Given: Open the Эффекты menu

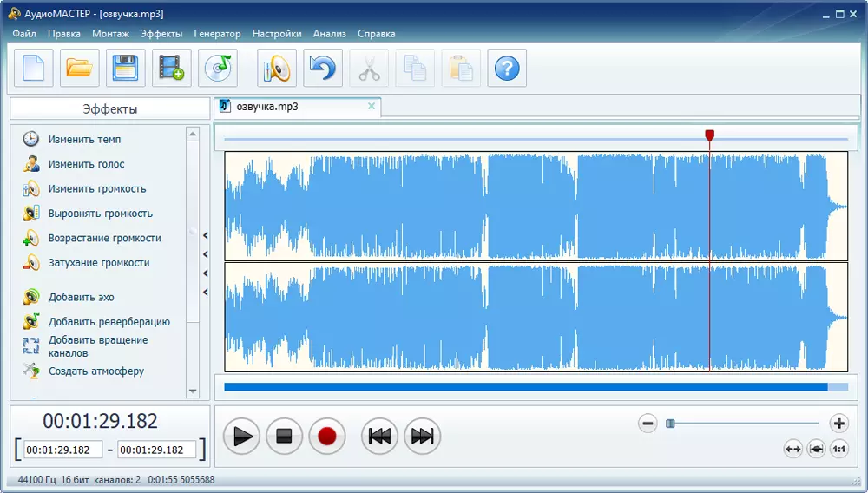Looking at the screenshot, I should [x=161, y=34].
